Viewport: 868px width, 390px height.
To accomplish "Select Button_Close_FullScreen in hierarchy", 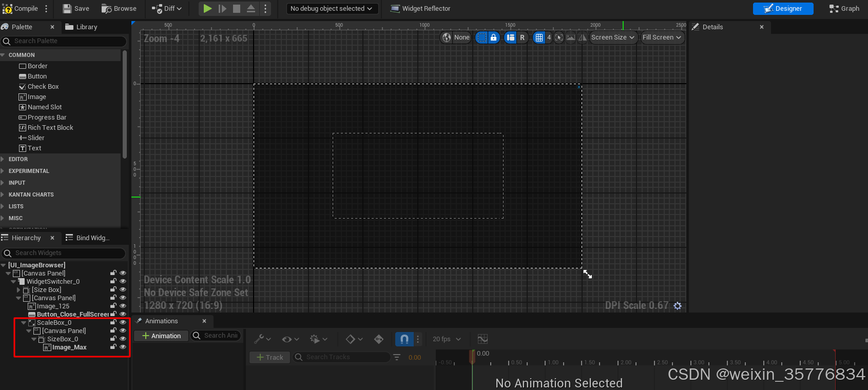I will click(72, 315).
